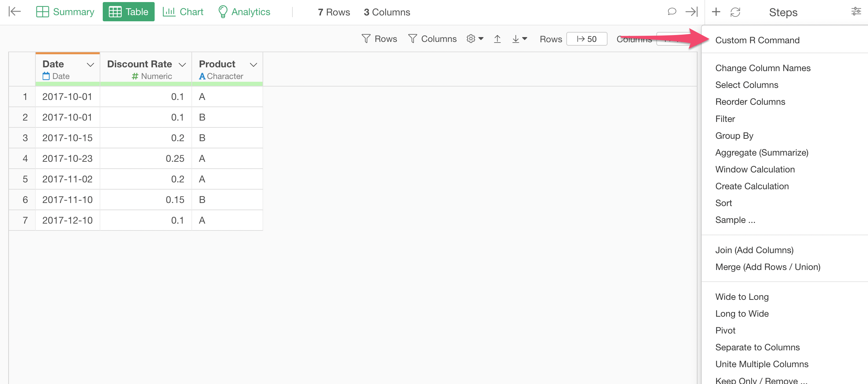Edit the Rows limit field showing 50
The image size is (868, 384).
point(587,38)
